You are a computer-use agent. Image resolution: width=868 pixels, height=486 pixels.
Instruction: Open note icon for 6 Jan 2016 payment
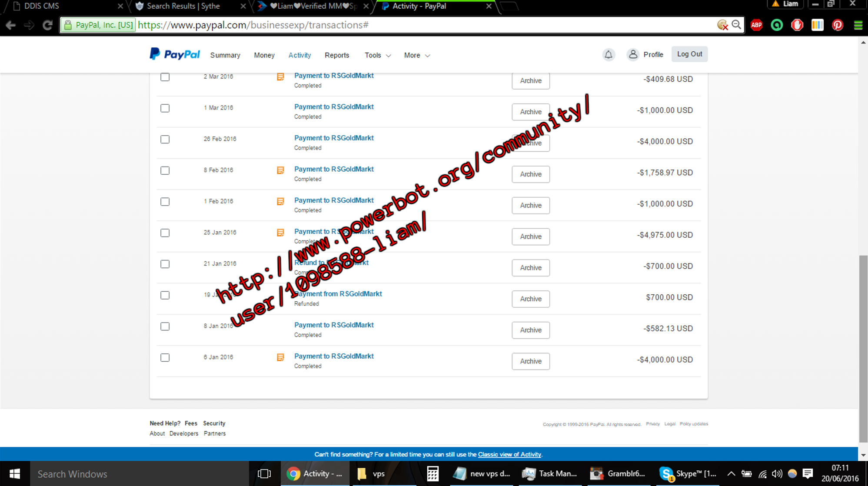280,357
